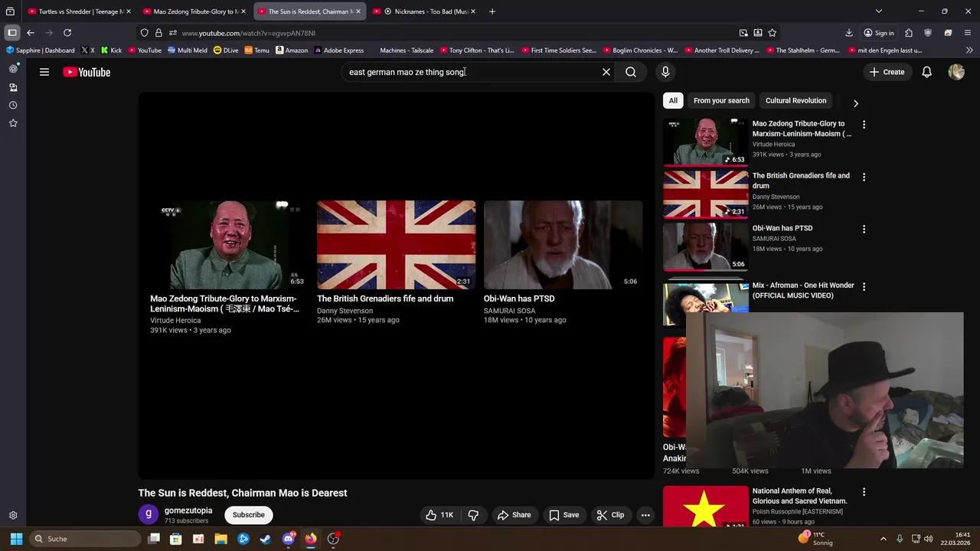
Task: List all browser tabs dropdown arrow
Action: [x=878, y=11]
